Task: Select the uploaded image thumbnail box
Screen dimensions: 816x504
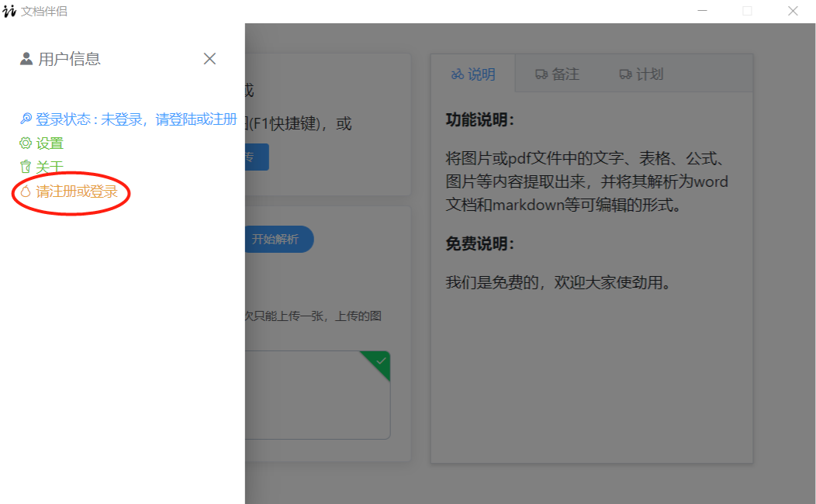Action: (317, 395)
